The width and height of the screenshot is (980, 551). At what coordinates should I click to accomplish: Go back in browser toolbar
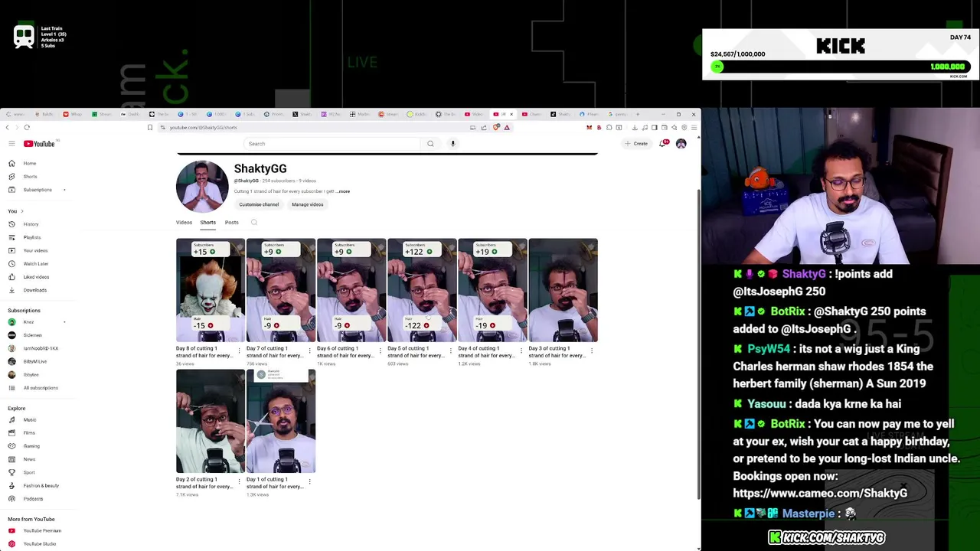click(7, 128)
